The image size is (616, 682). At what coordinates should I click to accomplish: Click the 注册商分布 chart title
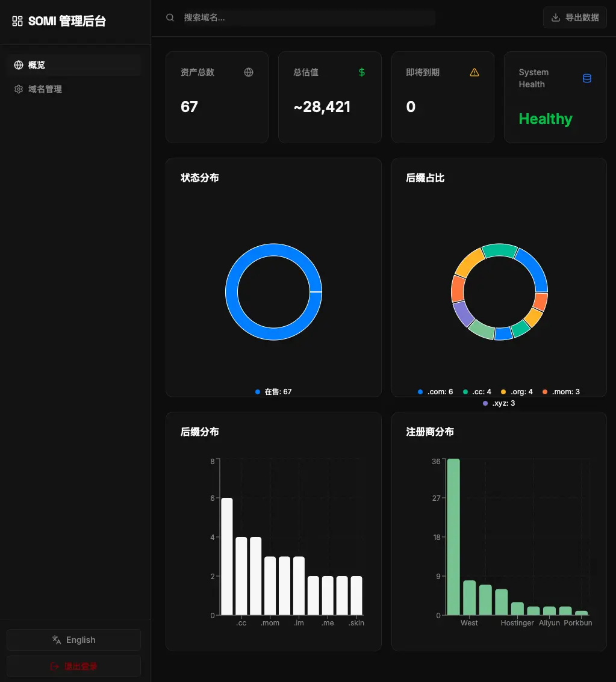coord(430,432)
